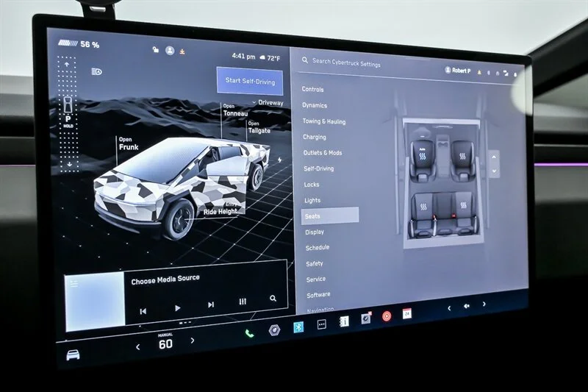Tap the 4:41 pm clock
The width and height of the screenshot is (588, 392).
[243, 57]
